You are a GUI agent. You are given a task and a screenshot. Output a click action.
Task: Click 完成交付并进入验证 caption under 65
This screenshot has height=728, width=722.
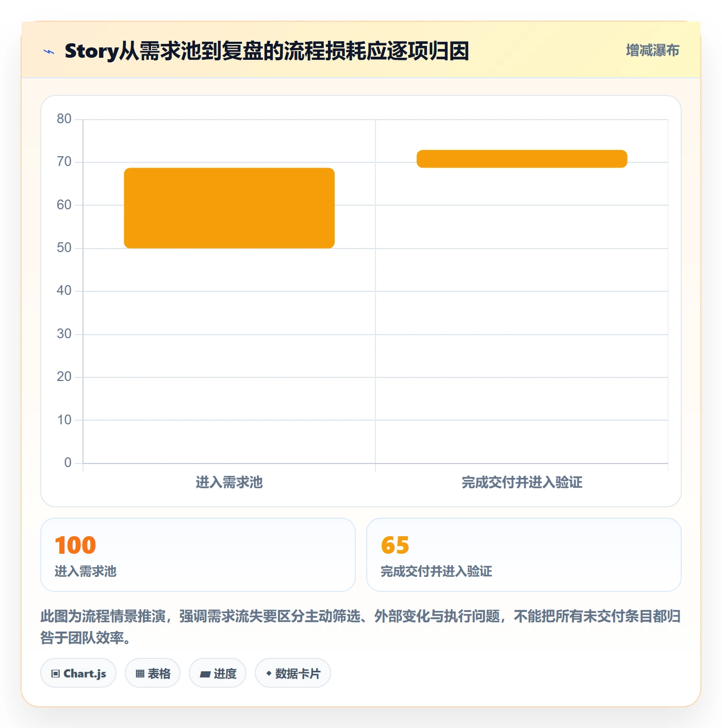click(436, 571)
